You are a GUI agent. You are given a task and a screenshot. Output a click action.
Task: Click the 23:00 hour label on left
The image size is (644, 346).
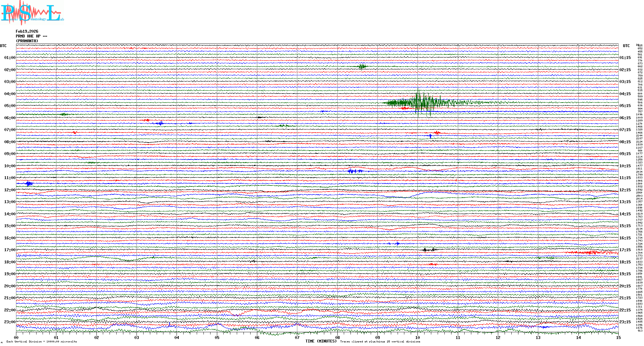tap(10, 322)
